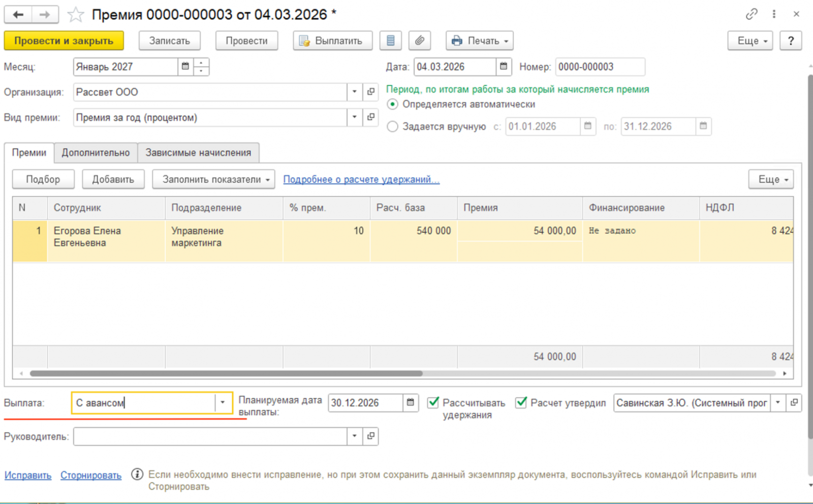Mark document as favorite with star
The image size is (813, 504).
[76, 15]
